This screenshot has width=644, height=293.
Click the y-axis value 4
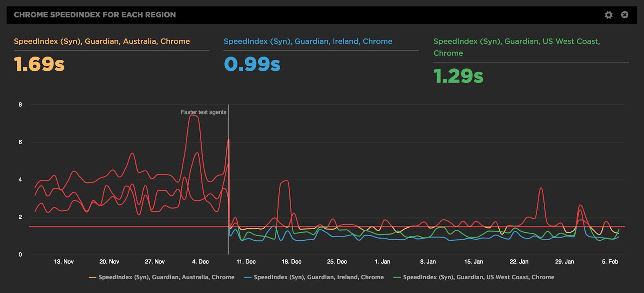[x=20, y=179]
